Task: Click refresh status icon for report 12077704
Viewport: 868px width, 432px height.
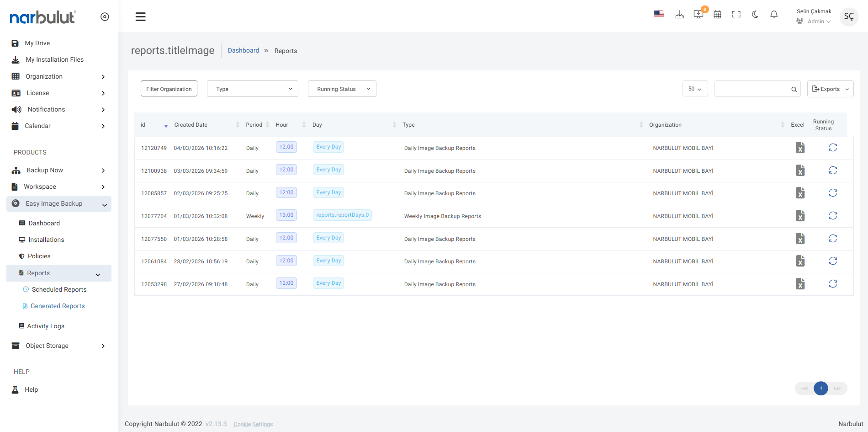Action: (x=833, y=216)
